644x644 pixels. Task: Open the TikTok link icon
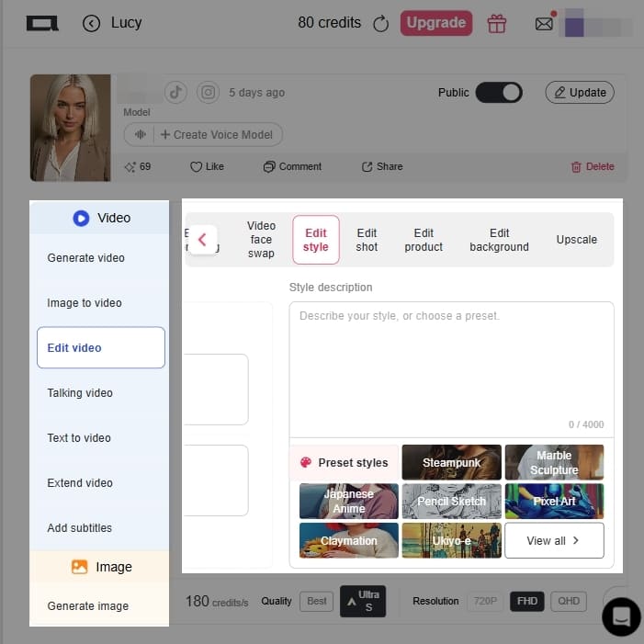(175, 93)
